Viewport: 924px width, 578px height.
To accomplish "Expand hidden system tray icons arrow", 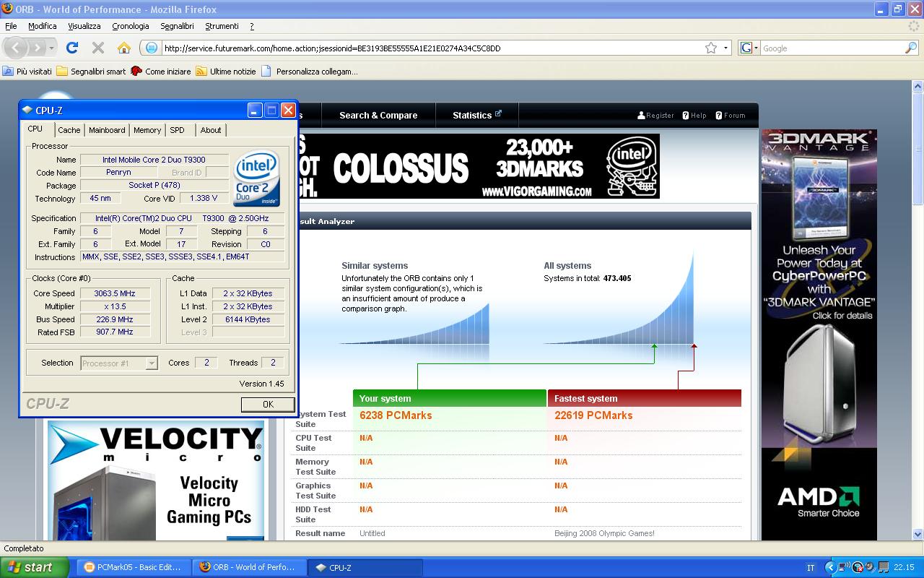I will point(830,567).
